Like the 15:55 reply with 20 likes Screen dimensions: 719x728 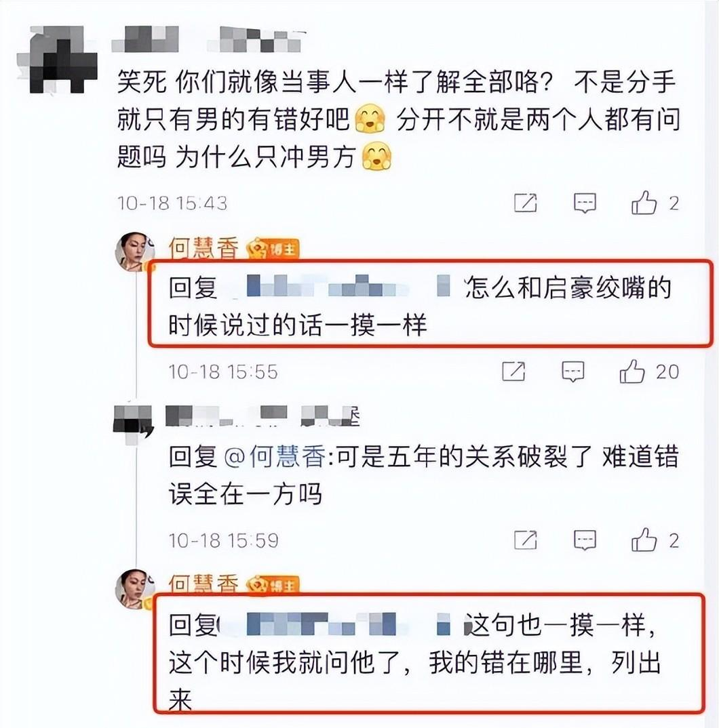pyautogui.click(x=631, y=371)
